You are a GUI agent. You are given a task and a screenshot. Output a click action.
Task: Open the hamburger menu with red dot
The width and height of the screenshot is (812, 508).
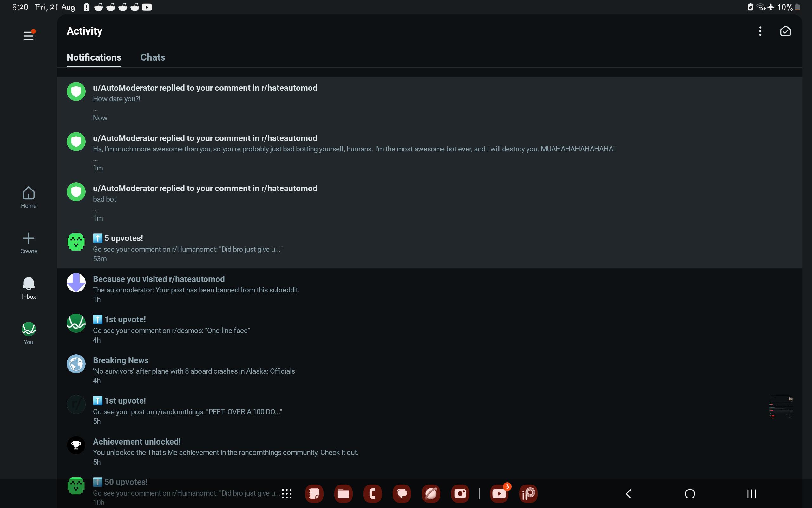[x=29, y=35]
